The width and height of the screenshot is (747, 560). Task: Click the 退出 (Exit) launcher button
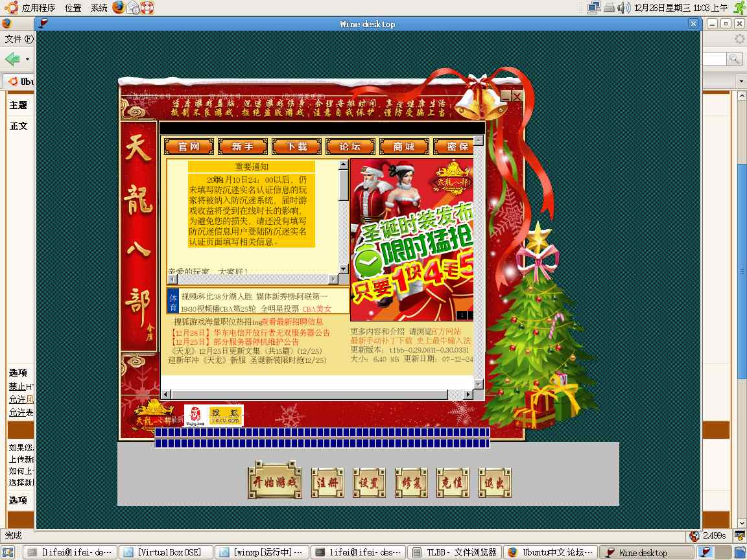tap(495, 483)
